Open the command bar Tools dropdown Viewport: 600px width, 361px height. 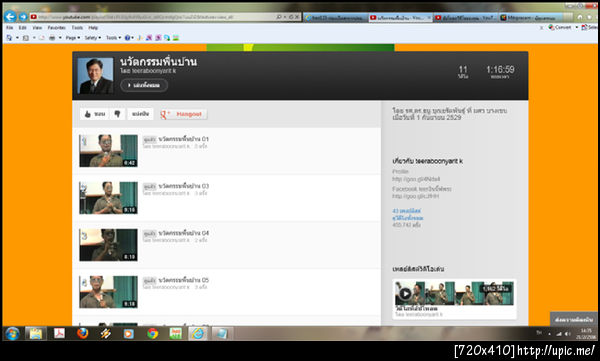point(114,38)
